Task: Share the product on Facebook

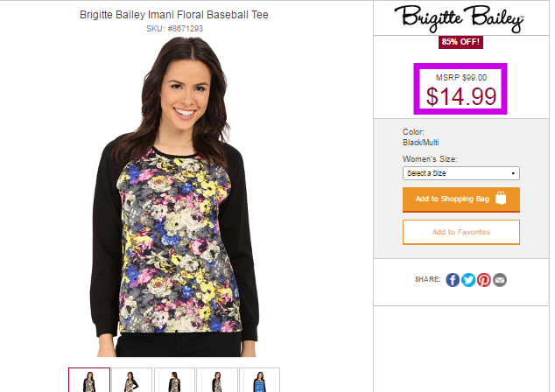Action: pyautogui.click(x=453, y=280)
